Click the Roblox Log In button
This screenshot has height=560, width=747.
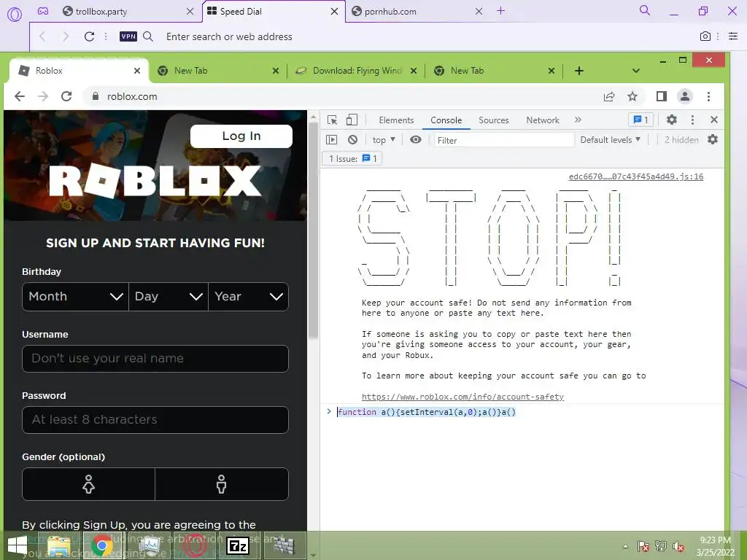[x=241, y=136]
